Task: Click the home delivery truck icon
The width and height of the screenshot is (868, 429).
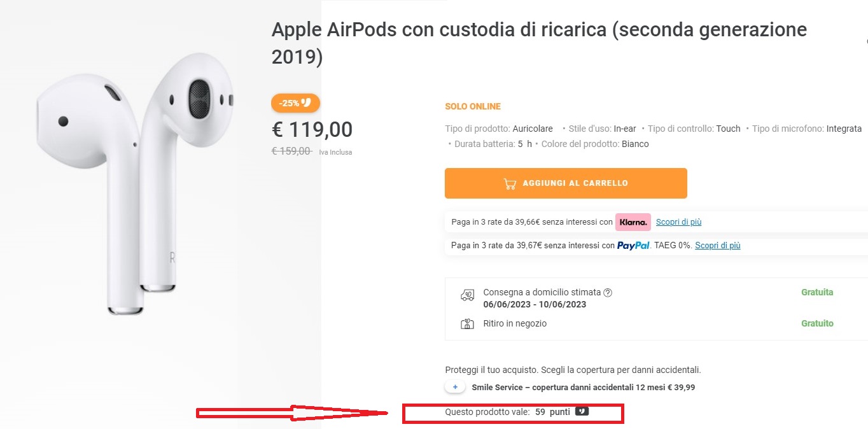Action: 467,295
